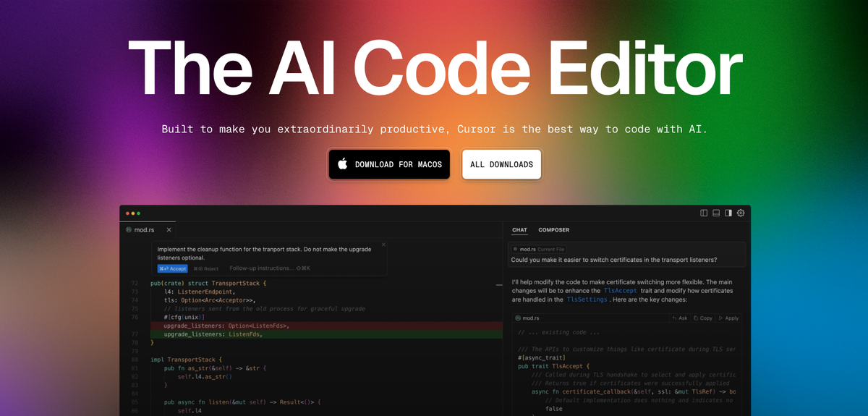Image resolution: width=868 pixels, height=416 pixels.
Task: Click the red removed 'Option<ListenFds>' diff line
Action: tap(325, 326)
